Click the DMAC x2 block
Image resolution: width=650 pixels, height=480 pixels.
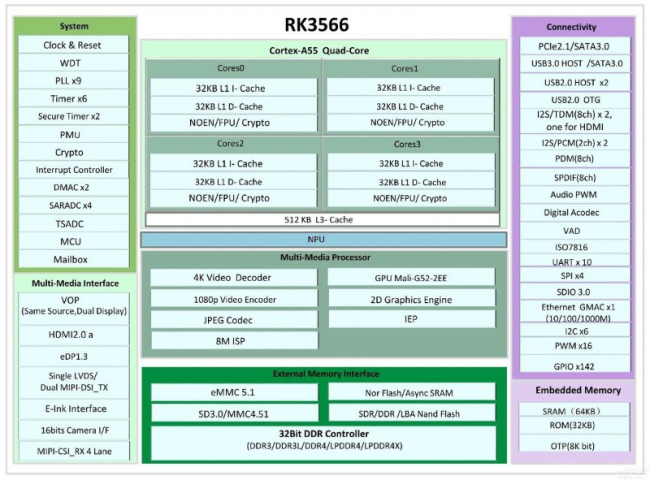pos(73,187)
